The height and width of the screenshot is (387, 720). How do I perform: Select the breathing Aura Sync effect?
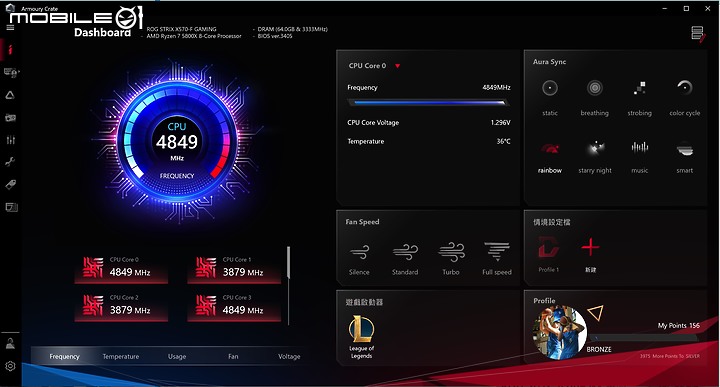pyautogui.click(x=595, y=97)
